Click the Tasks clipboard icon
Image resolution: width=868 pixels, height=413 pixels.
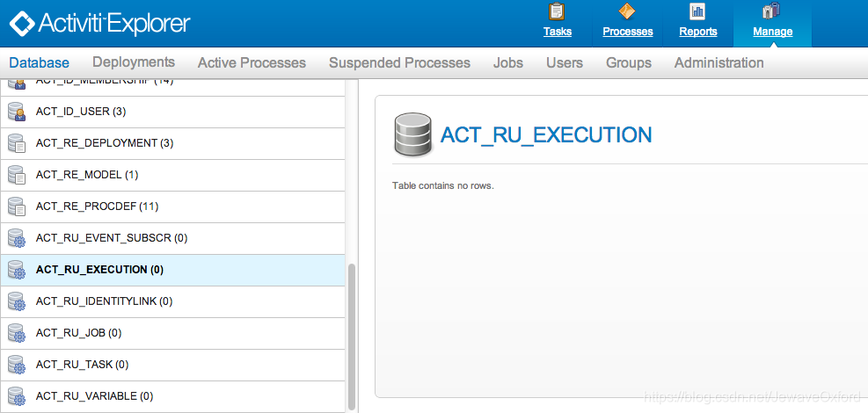pyautogui.click(x=557, y=11)
